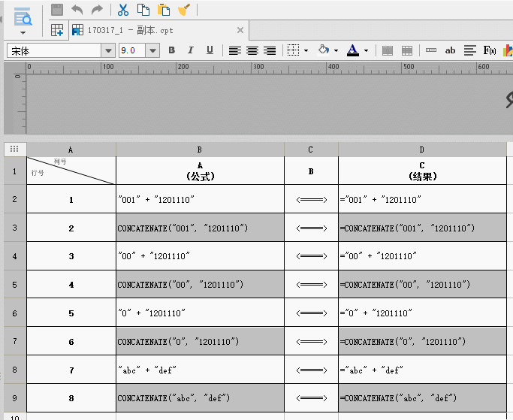Select cell ="0" + "1201110" in column D

tap(422, 313)
